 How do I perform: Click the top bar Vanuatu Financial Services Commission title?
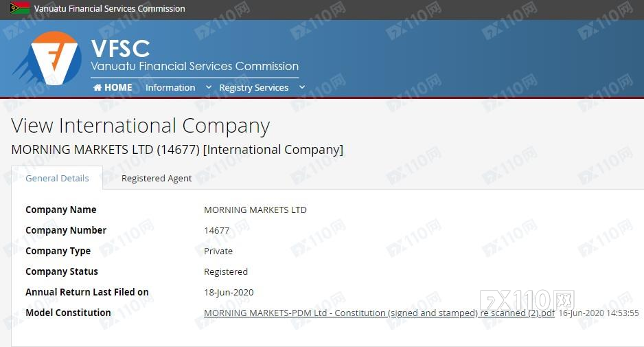tap(110, 8)
